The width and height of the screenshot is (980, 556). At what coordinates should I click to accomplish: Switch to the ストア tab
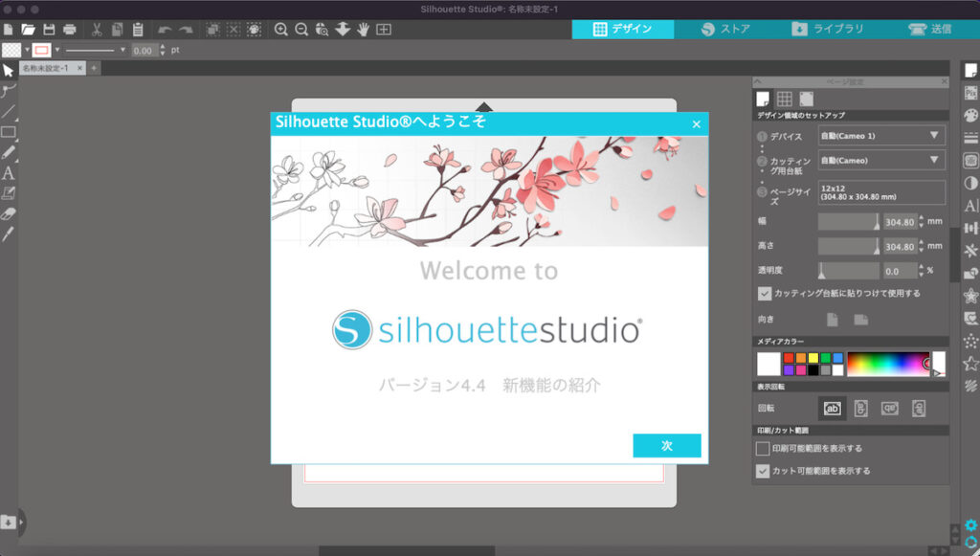[x=724, y=29]
